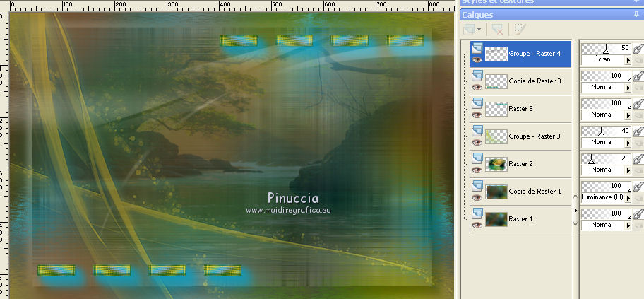The width and height of the screenshot is (644, 299).
Task: Click the Raster 1 layer thumbnail
Action: [496, 219]
